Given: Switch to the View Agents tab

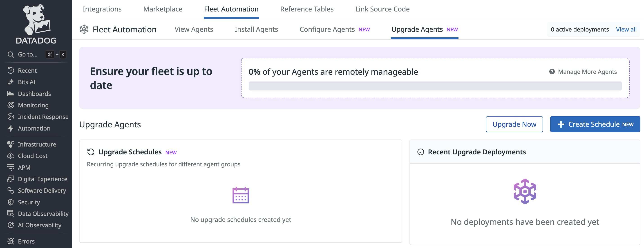Looking at the screenshot, I should pos(194,29).
